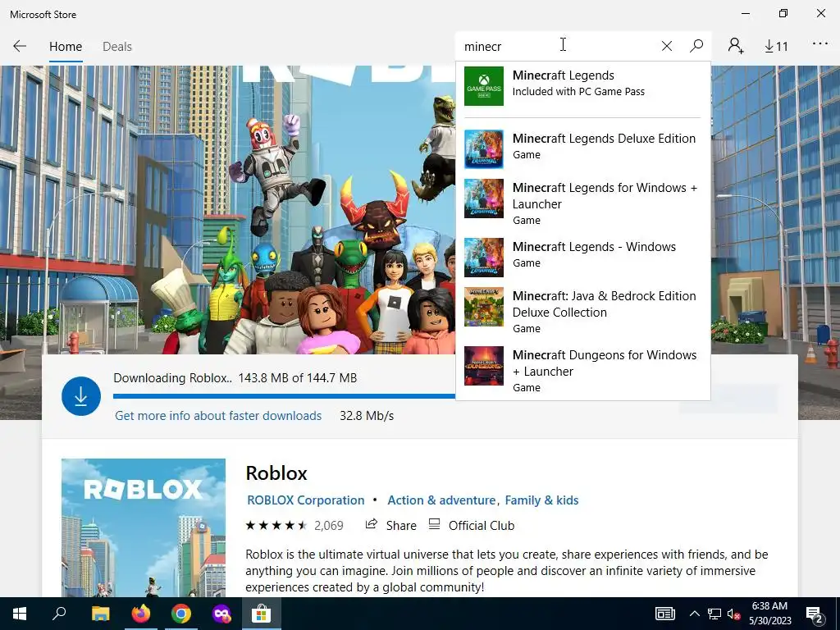840x630 pixels.
Task: Switch to the Home tab
Action: click(66, 47)
